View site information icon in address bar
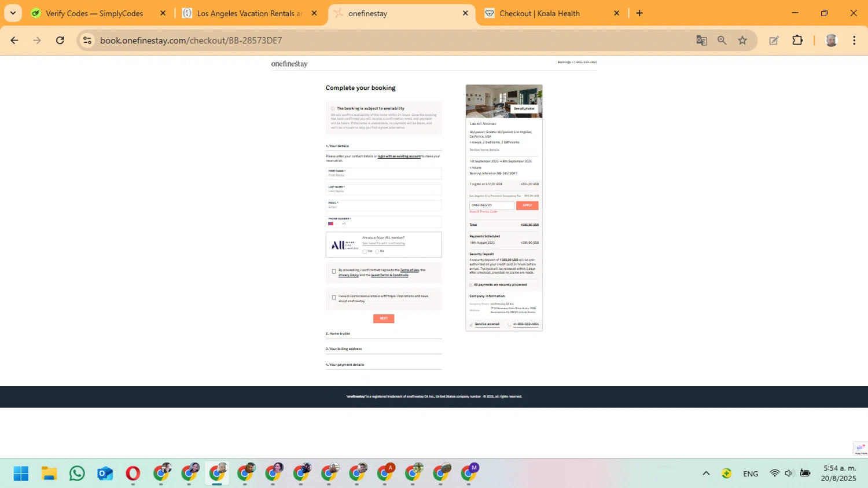 (87, 41)
